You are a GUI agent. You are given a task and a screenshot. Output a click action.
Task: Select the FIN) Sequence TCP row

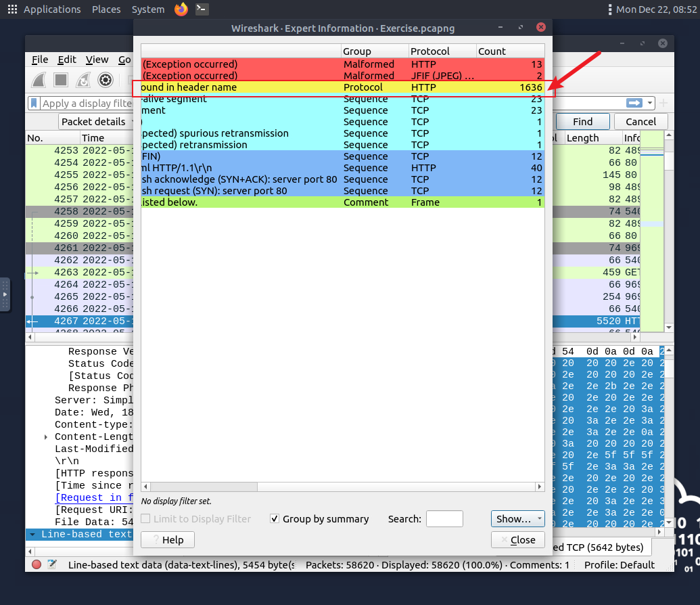click(342, 156)
